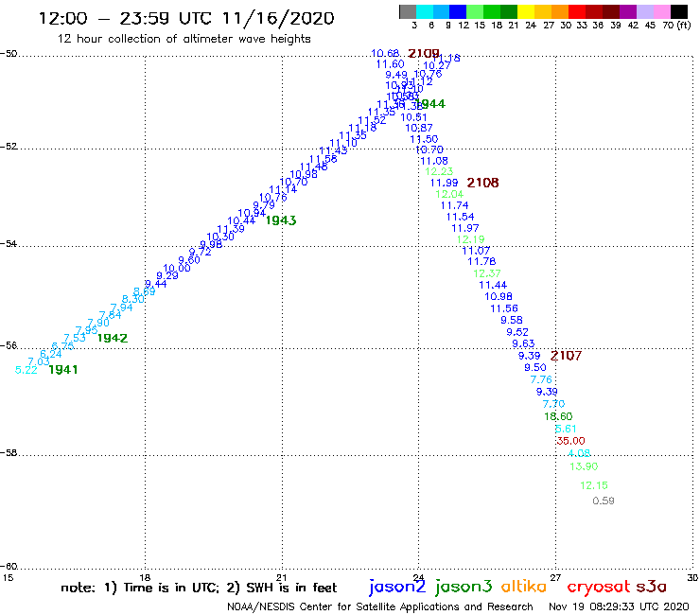
Task: Click the note about UTC and SWH
Action: coord(199,588)
